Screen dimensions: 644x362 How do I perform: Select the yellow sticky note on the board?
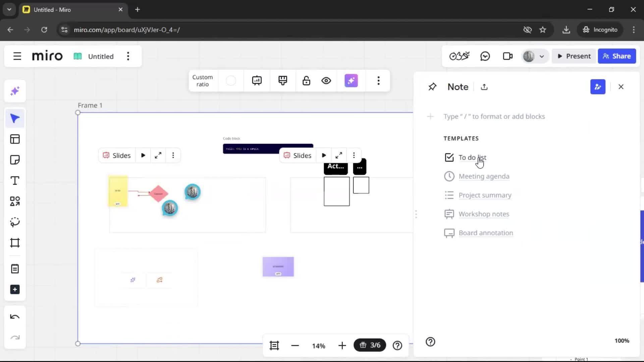click(x=118, y=191)
